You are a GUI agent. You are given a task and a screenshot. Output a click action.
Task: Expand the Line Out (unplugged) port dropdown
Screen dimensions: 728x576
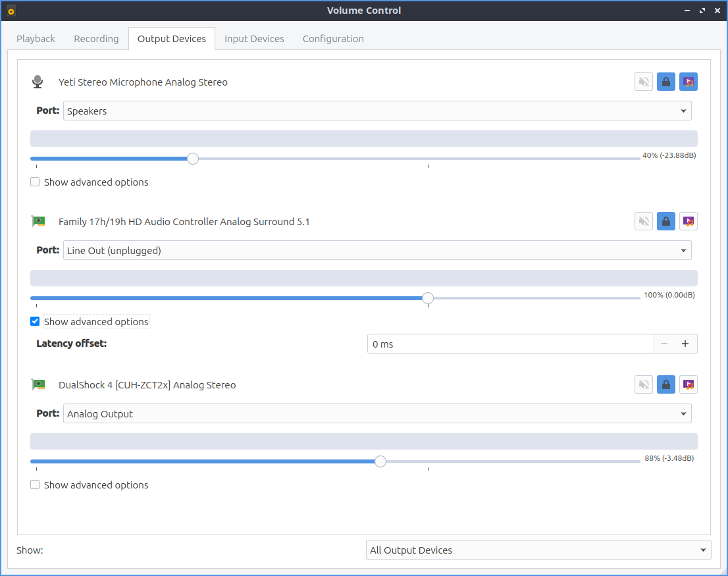(377, 251)
